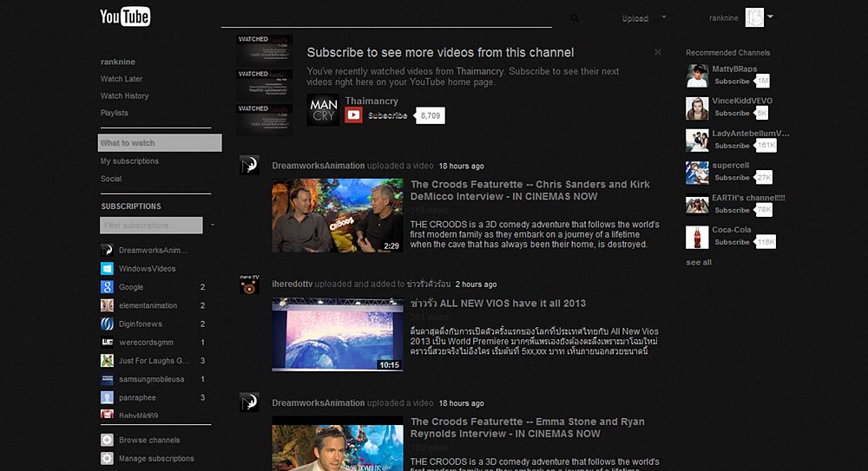This screenshot has width=868, height=471.
Task: Open The Croods Chris Sanders interview title
Action: click(x=529, y=190)
